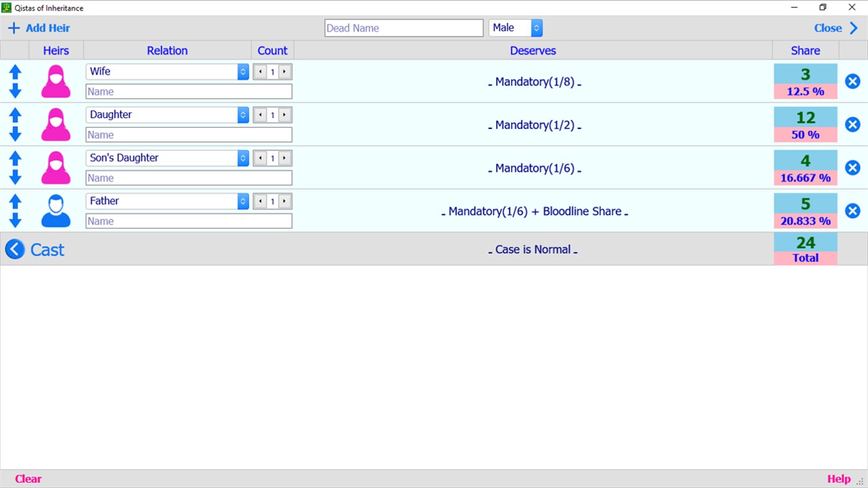Click the Father heir avatar
This screenshot has width=868, height=488.
coord(55,210)
